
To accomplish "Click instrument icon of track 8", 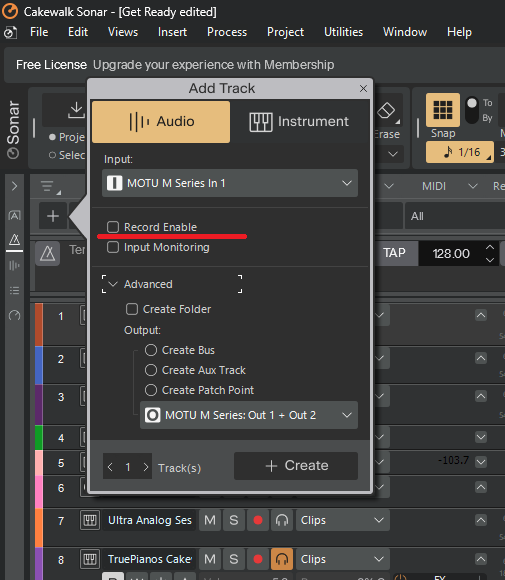I will (90, 559).
